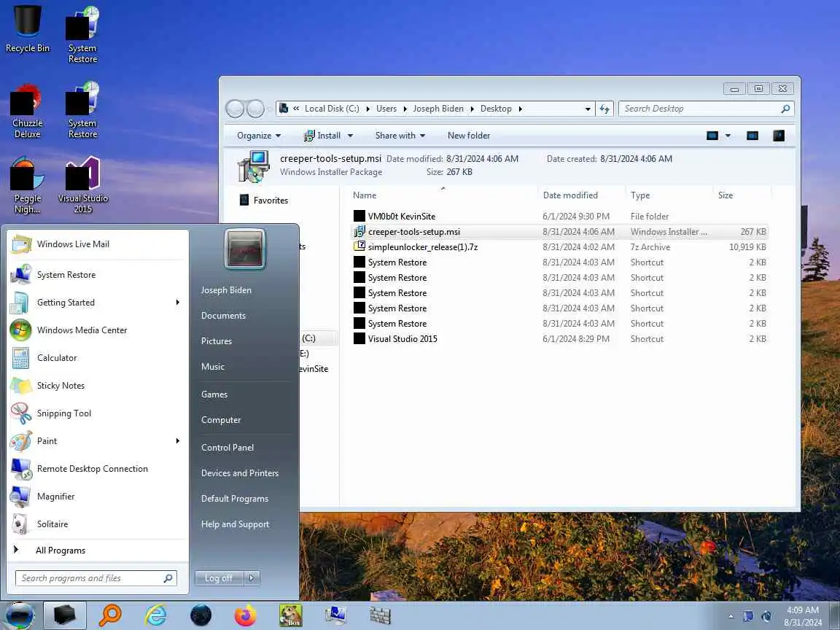Open Peggle Nights desktop shortcut
This screenshot has height=630, width=840.
coord(27,185)
